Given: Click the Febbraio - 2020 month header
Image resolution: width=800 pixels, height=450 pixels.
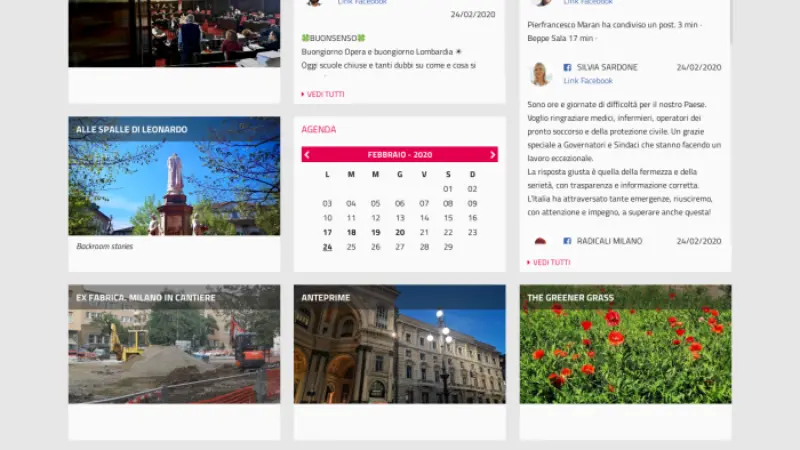Looking at the screenshot, I should [x=399, y=155].
